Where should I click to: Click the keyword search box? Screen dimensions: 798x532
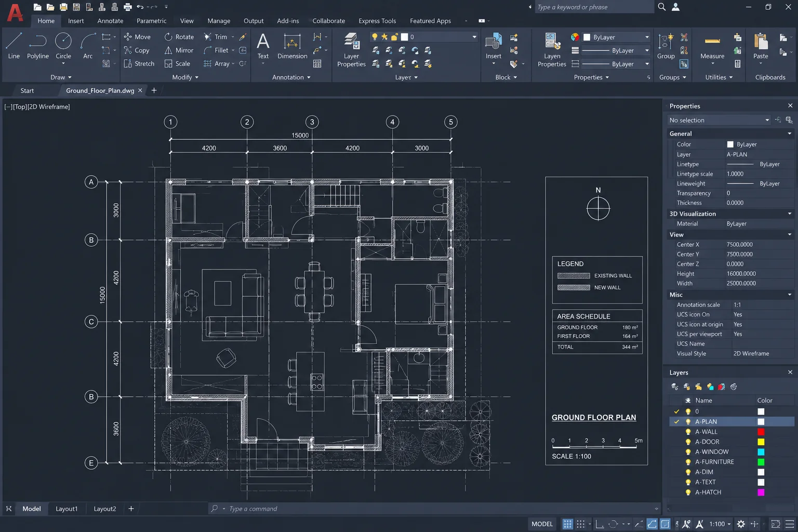click(594, 7)
